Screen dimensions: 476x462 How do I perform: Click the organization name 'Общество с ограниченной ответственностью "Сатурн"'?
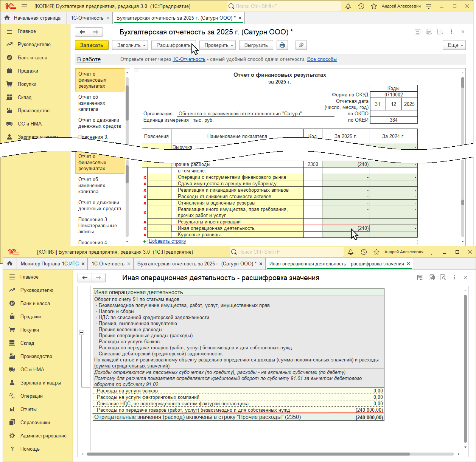pyautogui.click(x=240, y=114)
